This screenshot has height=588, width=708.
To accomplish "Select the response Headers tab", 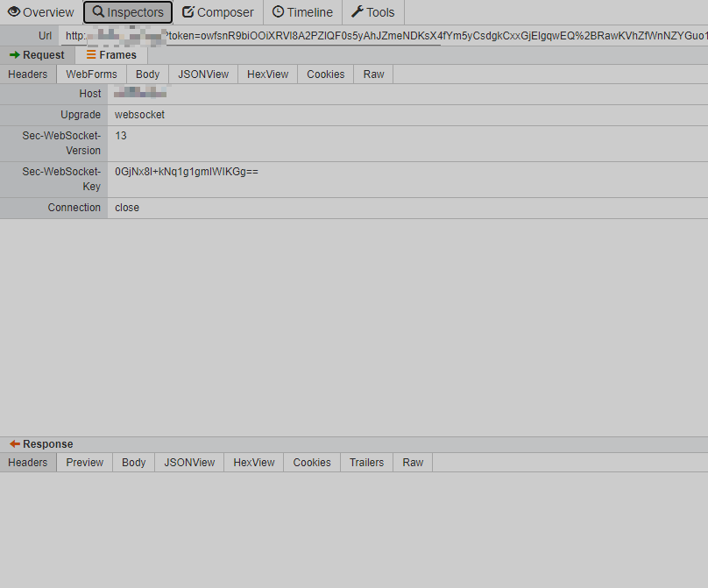I will point(27,462).
